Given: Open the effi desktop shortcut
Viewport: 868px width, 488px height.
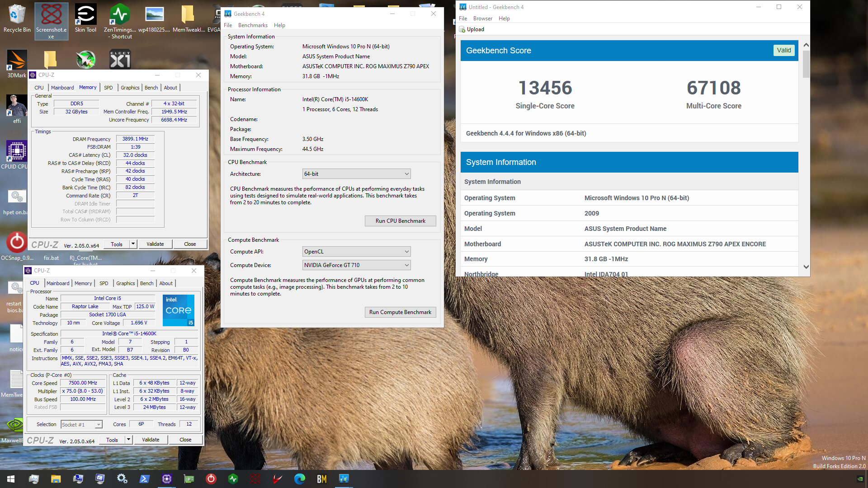Looking at the screenshot, I should point(17,109).
